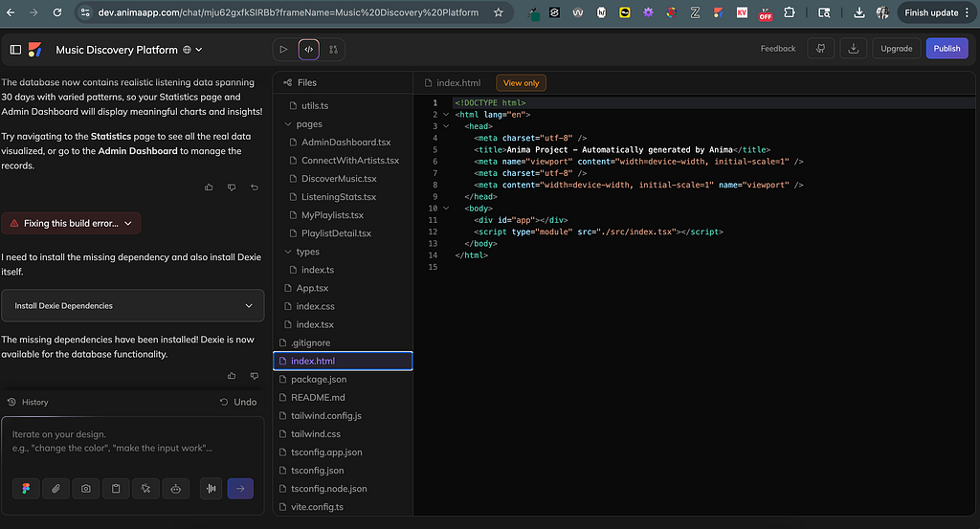Screen dimensions: 980x529
Task: Select the index.html editor tab
Action: [453, 82]
